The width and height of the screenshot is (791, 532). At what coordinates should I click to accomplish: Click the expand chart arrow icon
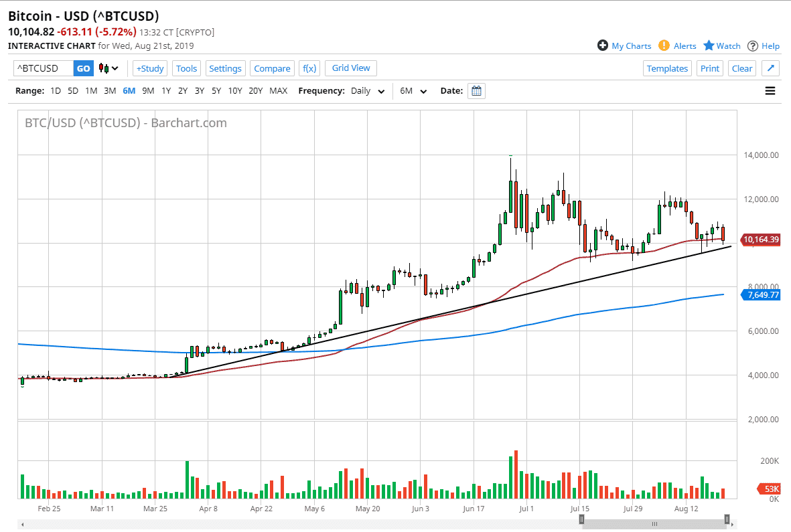[x=770, y=68]
